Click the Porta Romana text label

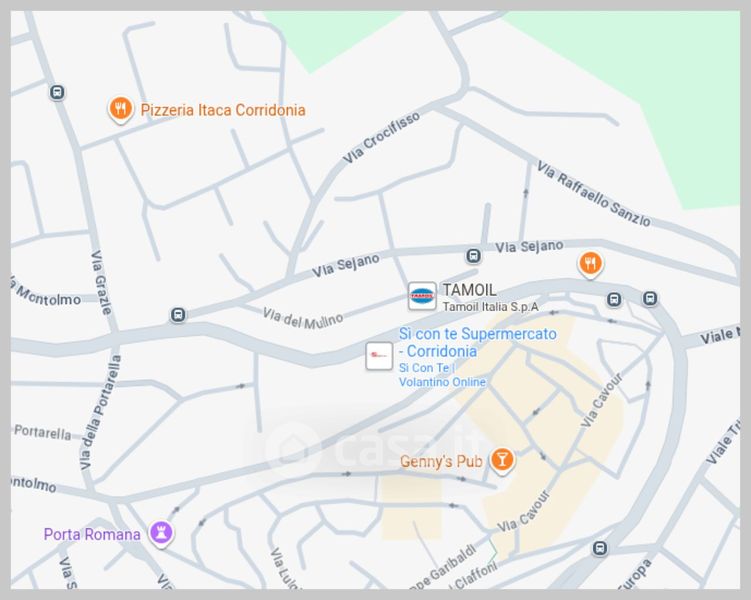click(92, 534)
